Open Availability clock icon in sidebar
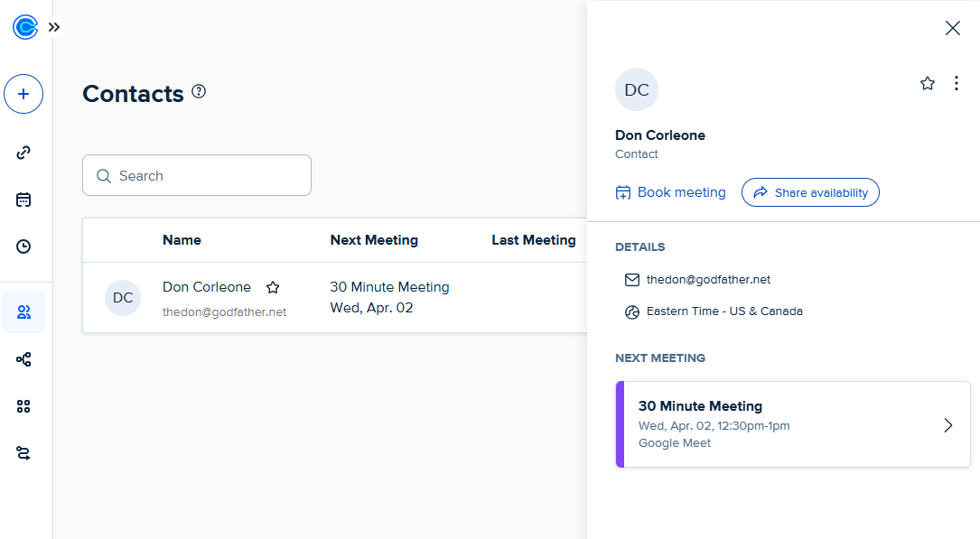This screenshot has height=539, width=980. [23, 246]
